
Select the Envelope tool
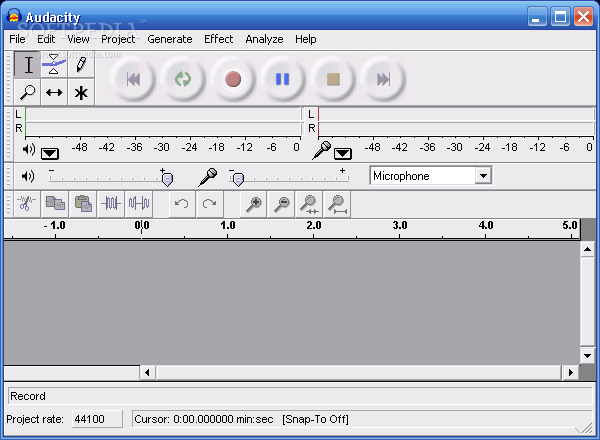[x=54, y=64]
